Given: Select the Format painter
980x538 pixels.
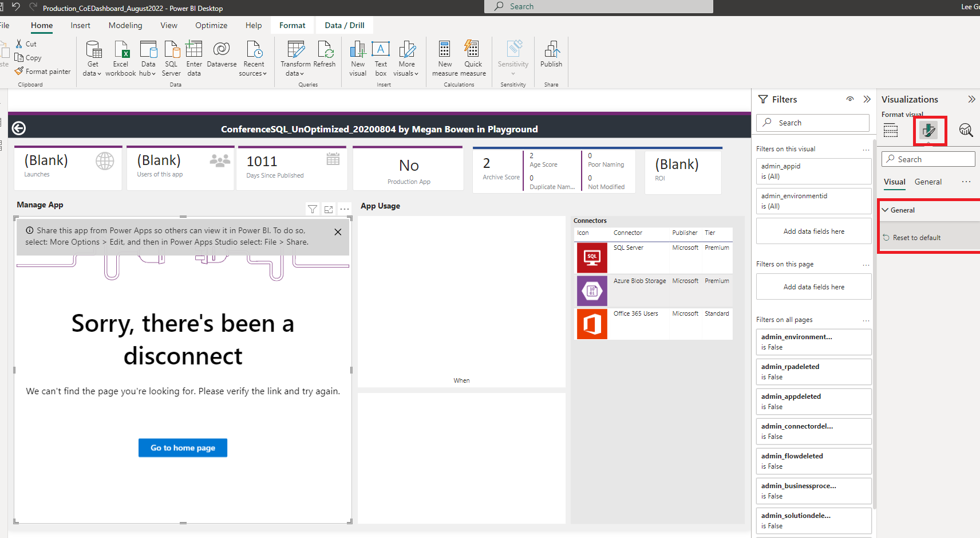Looking at the screenshot, I should (x=43, y=71).
